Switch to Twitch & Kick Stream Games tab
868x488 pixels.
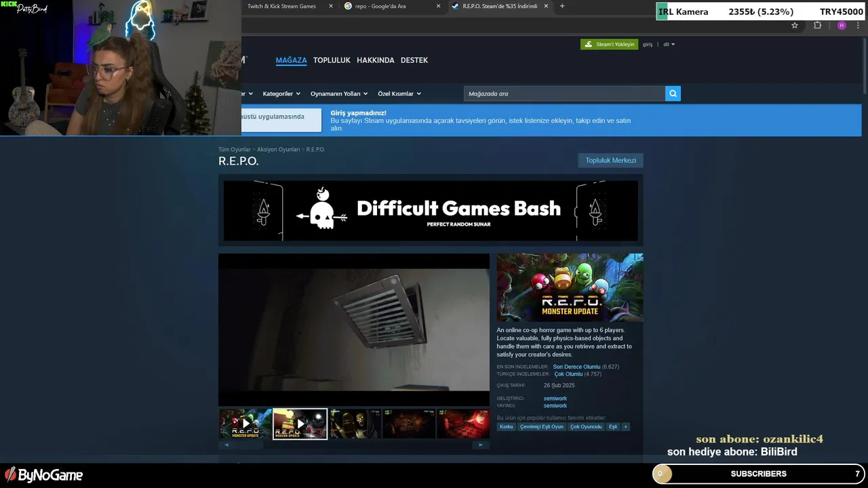281,6
